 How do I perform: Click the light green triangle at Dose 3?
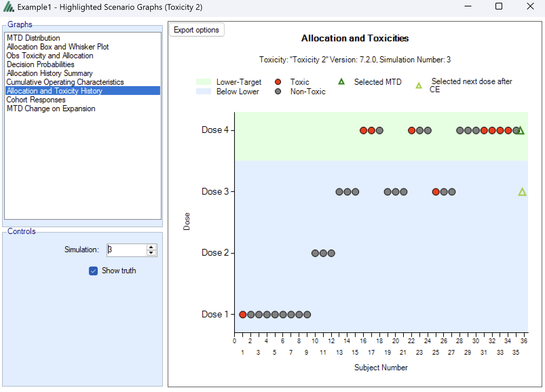click(x=522, y=192)
